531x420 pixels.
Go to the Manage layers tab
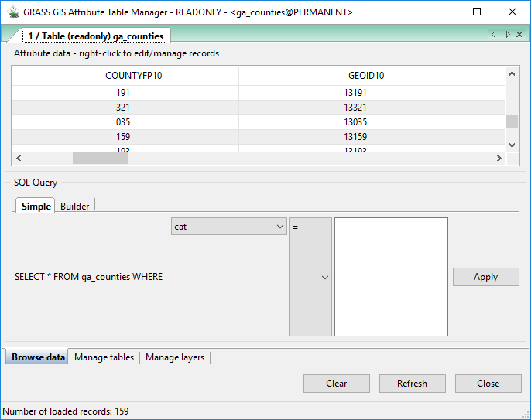point(175,357)
